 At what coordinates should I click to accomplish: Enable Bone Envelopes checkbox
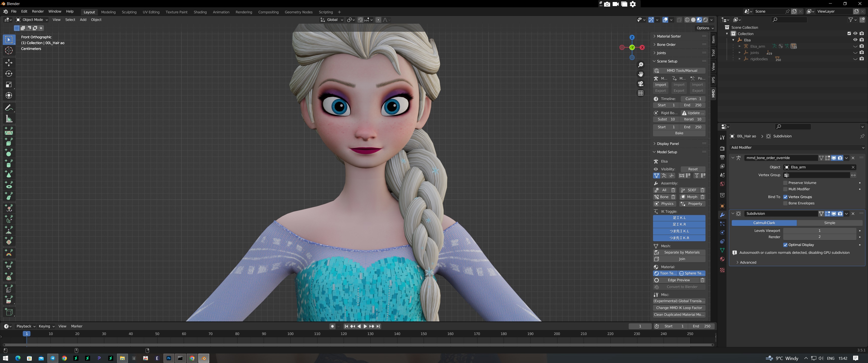point(785,203)
